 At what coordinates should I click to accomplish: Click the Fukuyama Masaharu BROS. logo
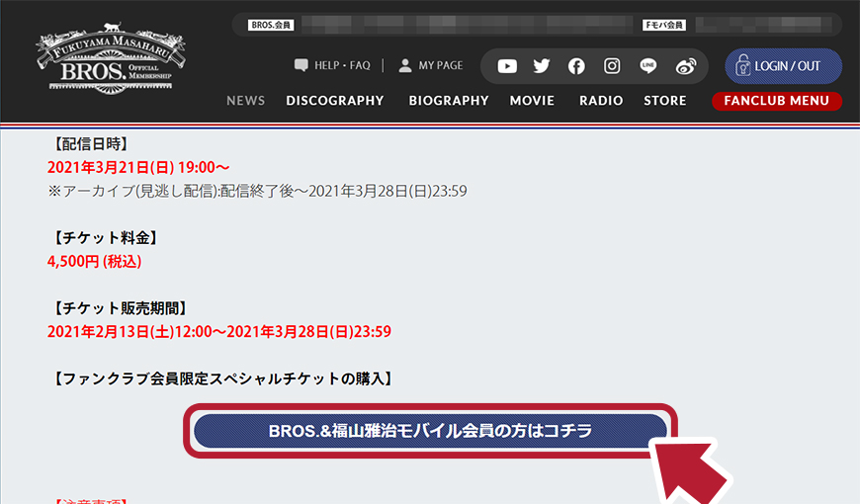pyautogui.click(x=112, y=58)
